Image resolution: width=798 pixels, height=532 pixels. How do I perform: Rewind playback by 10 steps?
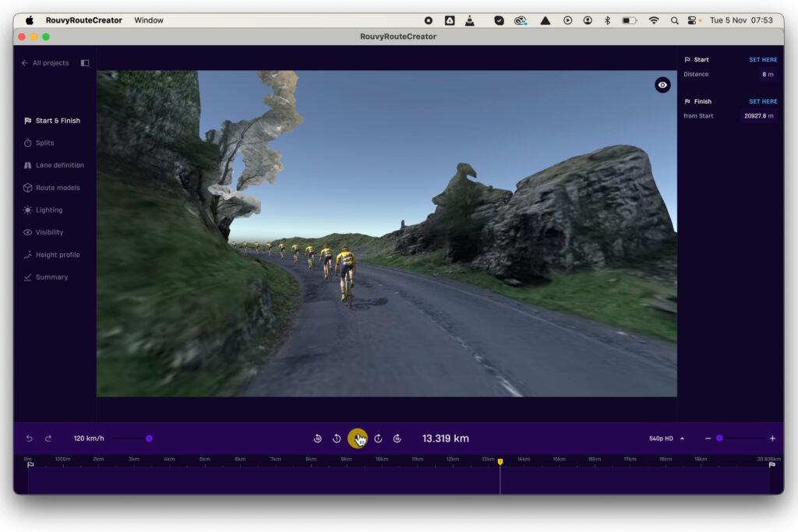[x=318, y=439]
